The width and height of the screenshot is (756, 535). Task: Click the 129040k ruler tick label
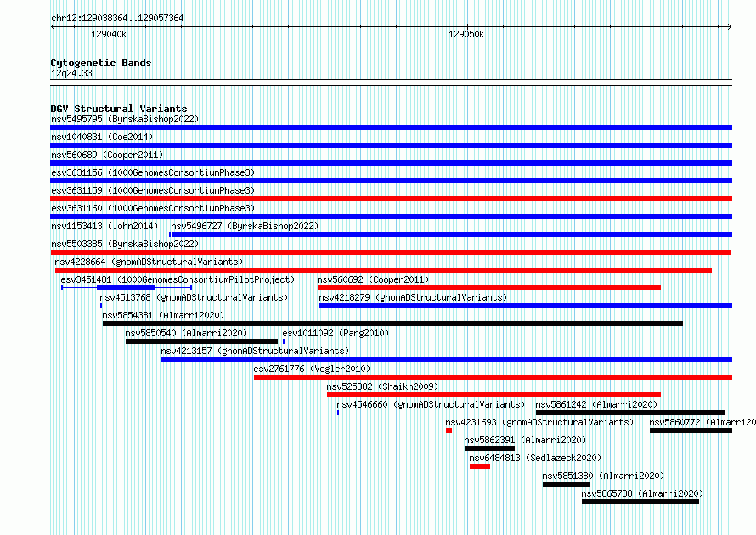point(109,34)
